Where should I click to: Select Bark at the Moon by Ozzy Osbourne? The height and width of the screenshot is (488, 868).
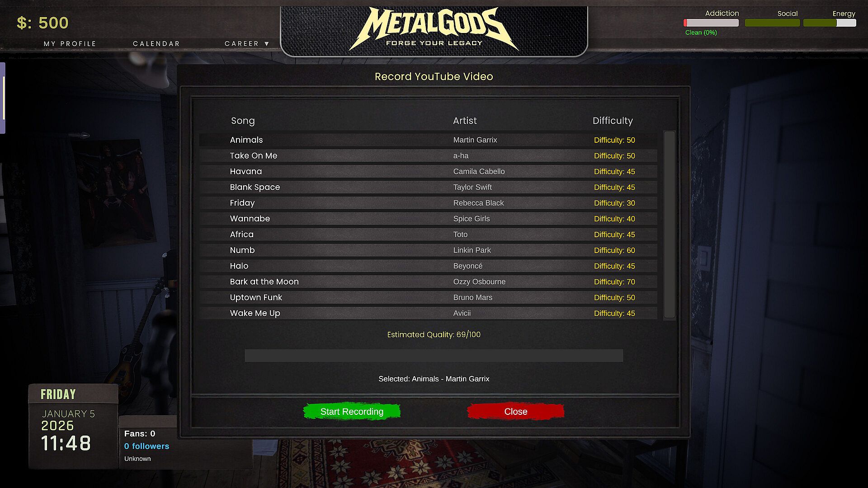428,282
